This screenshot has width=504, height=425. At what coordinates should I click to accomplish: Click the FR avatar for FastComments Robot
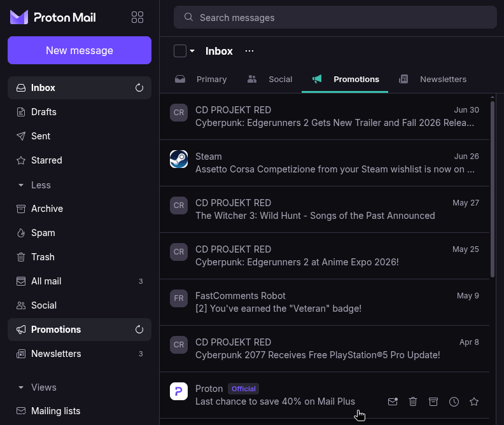coord(179,298)
